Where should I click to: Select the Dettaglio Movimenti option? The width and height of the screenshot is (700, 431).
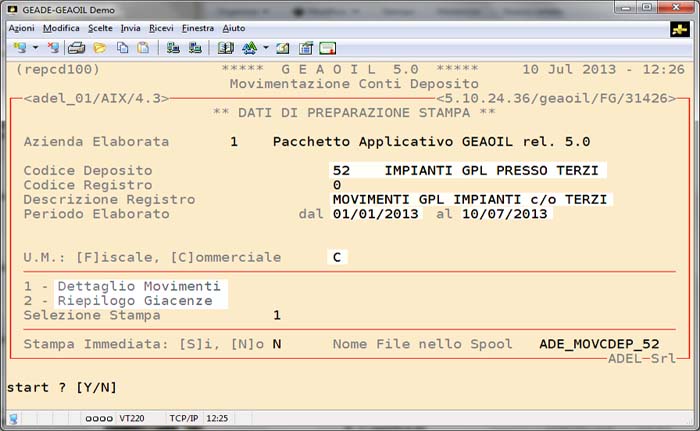[x=139, y=287]
